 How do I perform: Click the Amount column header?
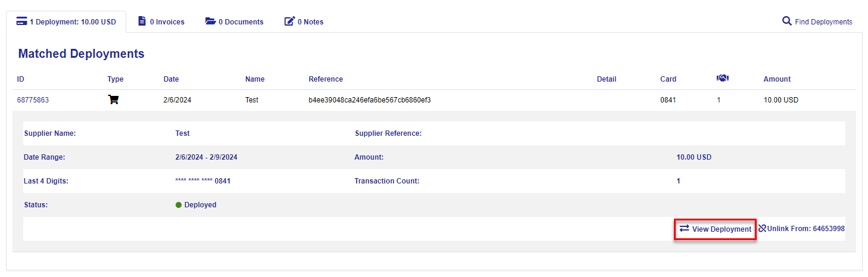pyautogui.click(x=777, y=79)
